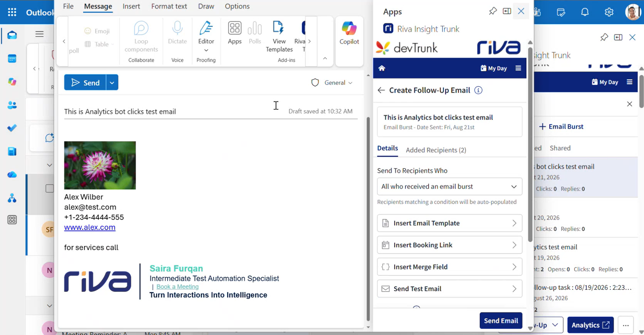The height and width of the screenshot is (335, 644).
Task: Click Analytics in the background Riva pane
Action: (590, 325)
